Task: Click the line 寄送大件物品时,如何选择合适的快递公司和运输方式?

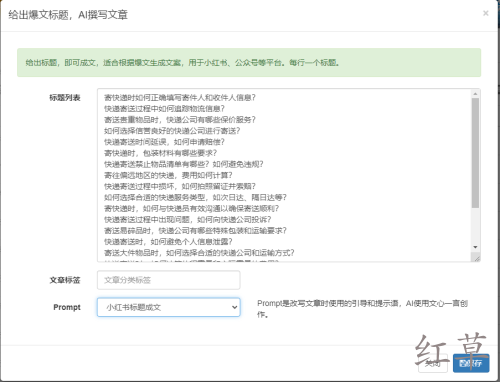Action: (x=199, y=253)
